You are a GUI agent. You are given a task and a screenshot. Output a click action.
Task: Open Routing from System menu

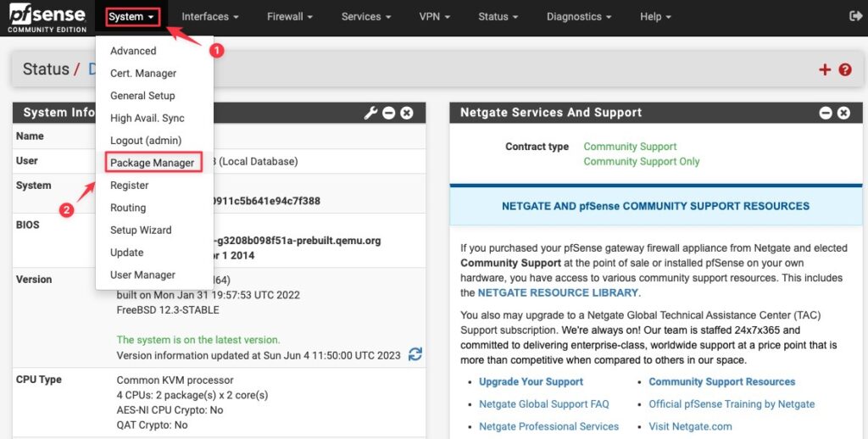128,208
